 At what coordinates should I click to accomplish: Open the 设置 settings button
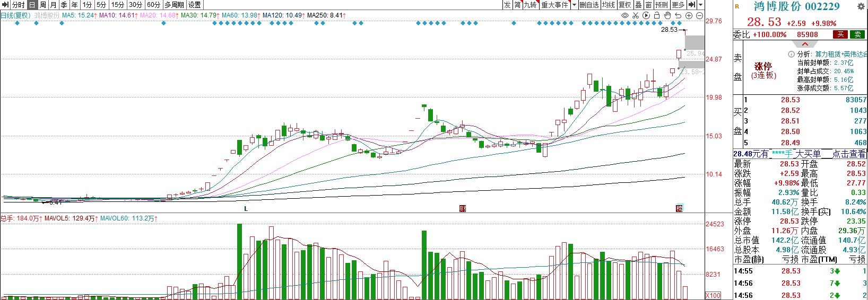point(195,5)
